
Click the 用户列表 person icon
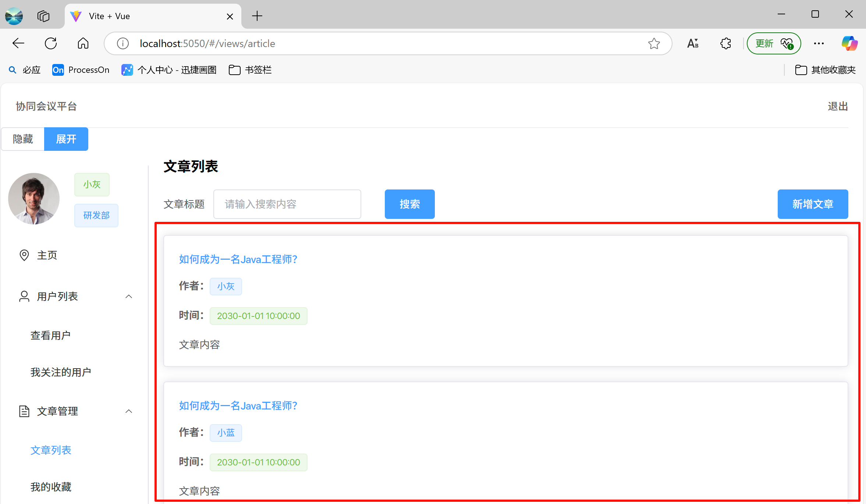click(24, 297)
